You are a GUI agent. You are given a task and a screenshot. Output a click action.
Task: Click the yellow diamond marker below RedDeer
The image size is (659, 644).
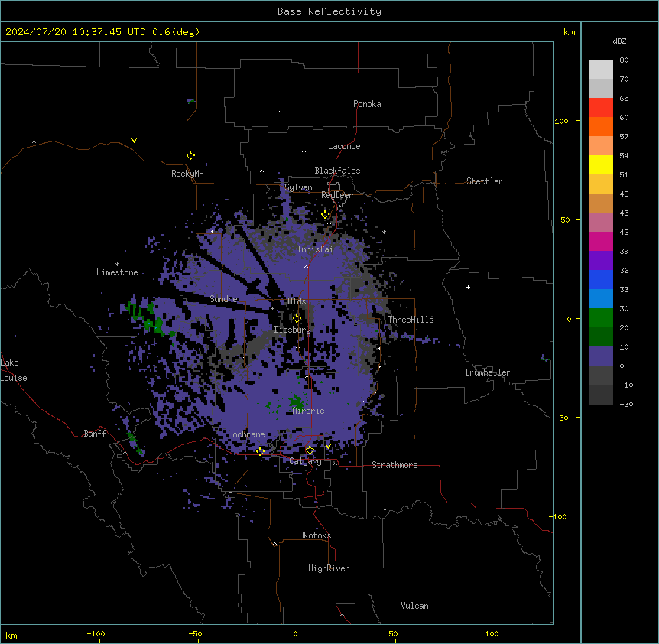(326, 215)
